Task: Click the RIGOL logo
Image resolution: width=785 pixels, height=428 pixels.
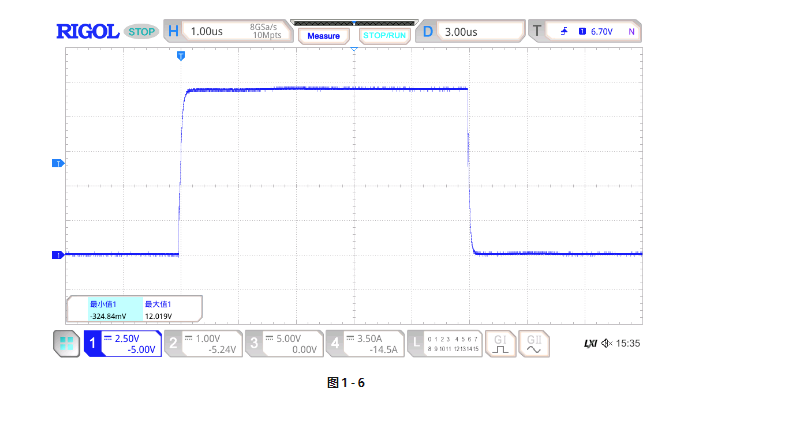Action: pos(88,32)
